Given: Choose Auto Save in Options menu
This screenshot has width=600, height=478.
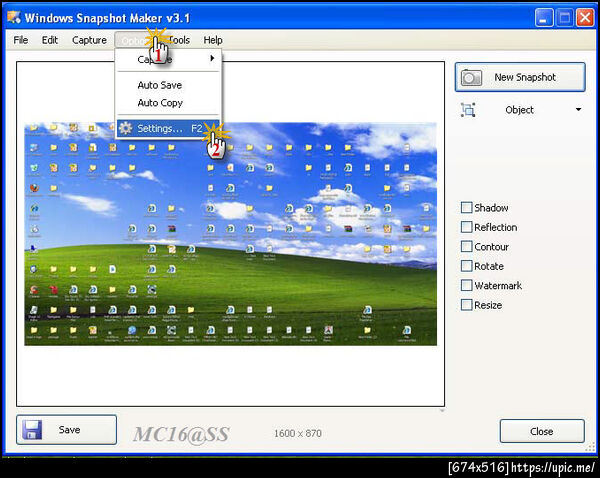Looking at the screenshot, I should click(160, 85).
